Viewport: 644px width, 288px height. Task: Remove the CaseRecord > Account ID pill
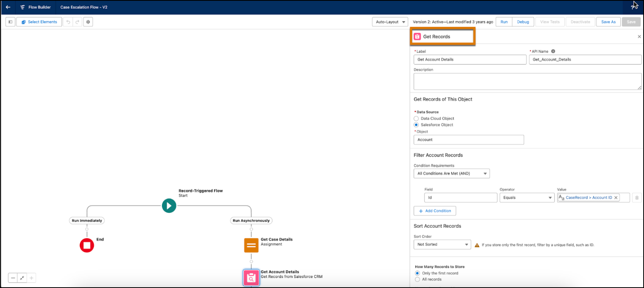coord(616,198)
